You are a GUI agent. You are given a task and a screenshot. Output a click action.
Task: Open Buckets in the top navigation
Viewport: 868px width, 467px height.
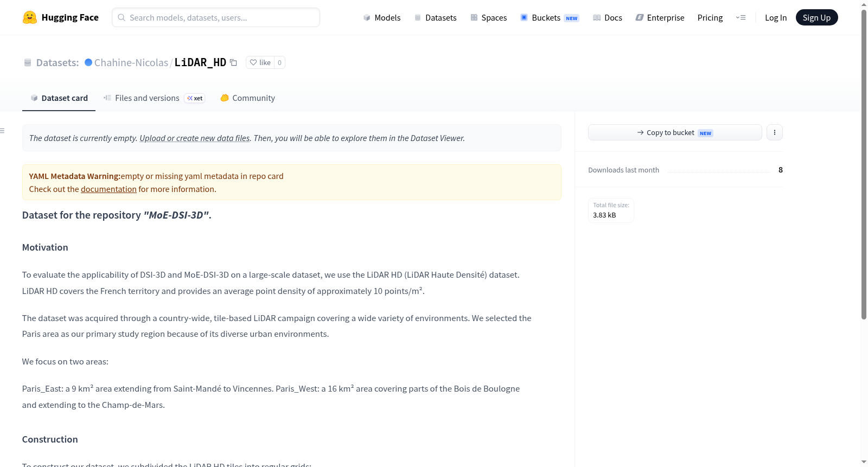coord(550,17)
